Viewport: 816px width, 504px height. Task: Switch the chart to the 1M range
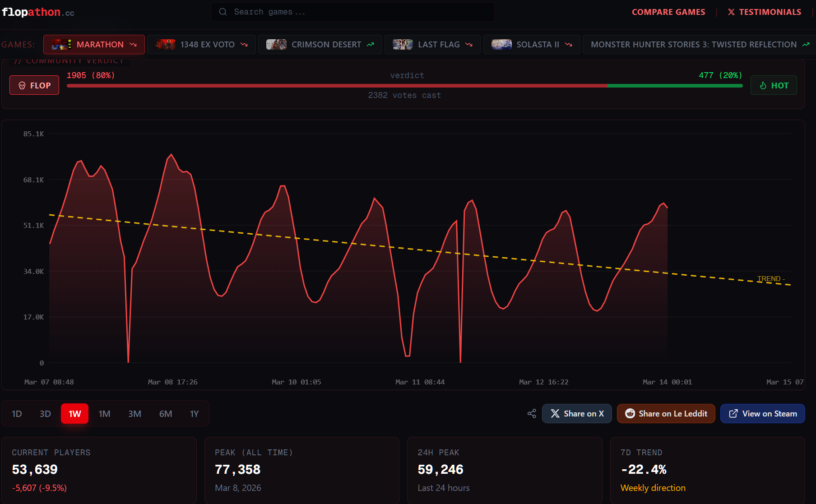[104, 414]
